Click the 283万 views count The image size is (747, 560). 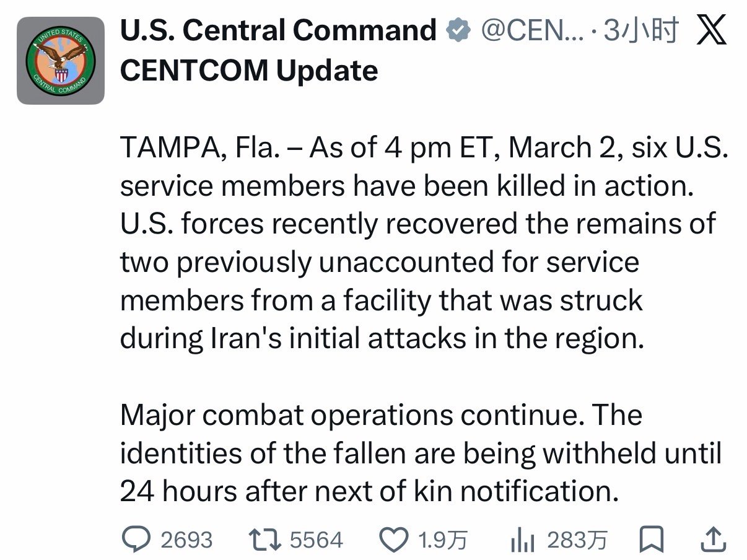coord(577,540)
